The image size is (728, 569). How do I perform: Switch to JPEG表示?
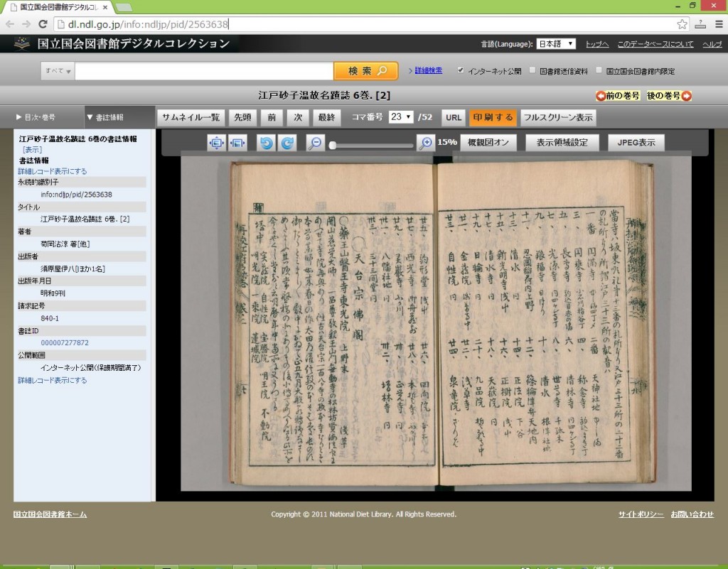[x=636, y=142]
